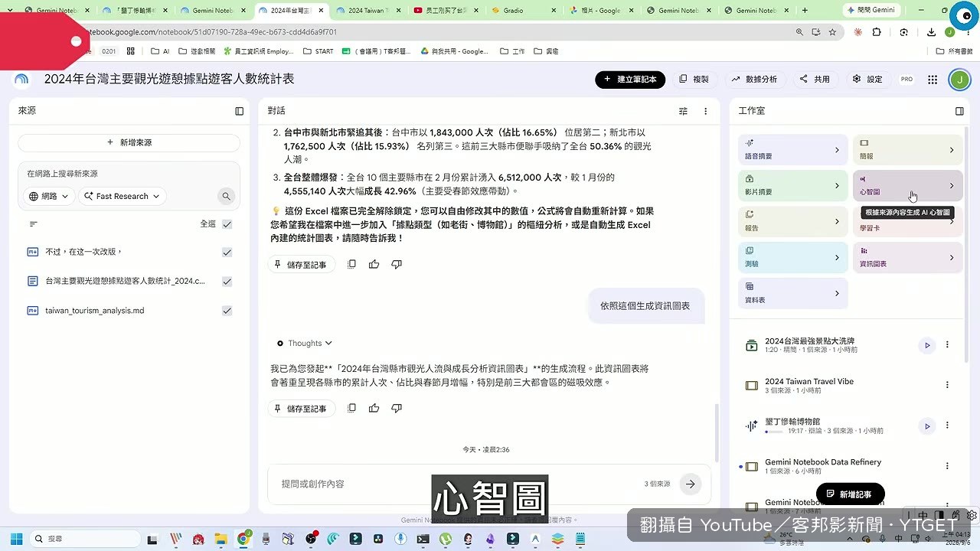Image resolution: width=980 pixels, height=551 pixels.
Task: Expand the Thoughts section
Action: coord(305,344)
